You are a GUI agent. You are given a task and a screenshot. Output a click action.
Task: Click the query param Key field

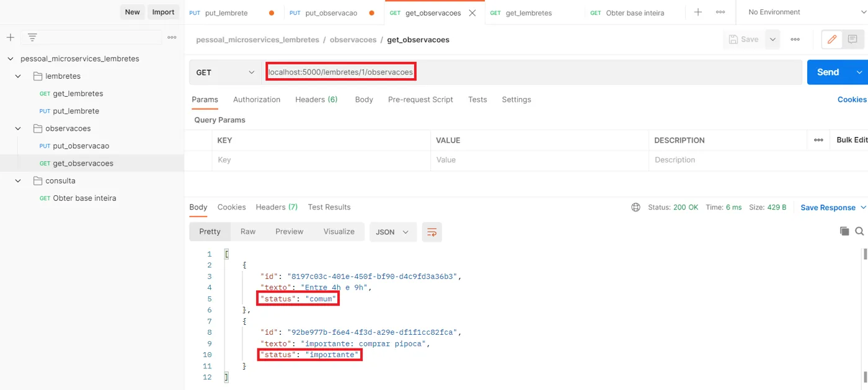tap(322, 160)
